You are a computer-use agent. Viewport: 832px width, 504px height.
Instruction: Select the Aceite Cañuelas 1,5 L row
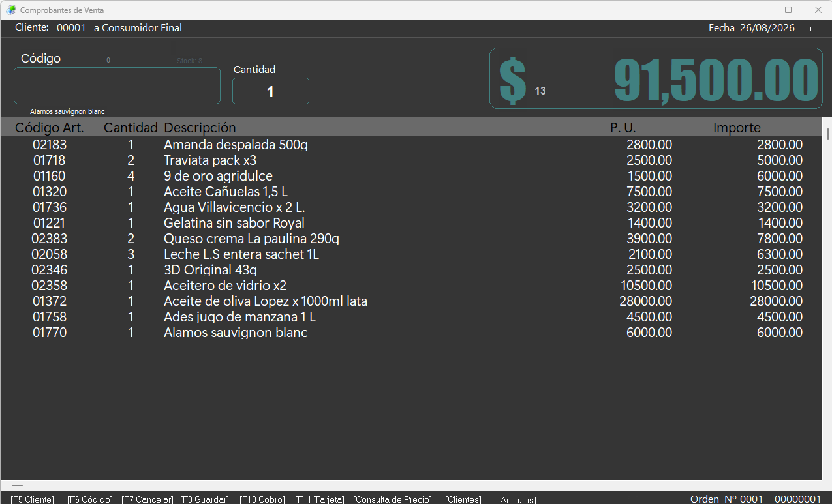[411, 192]
